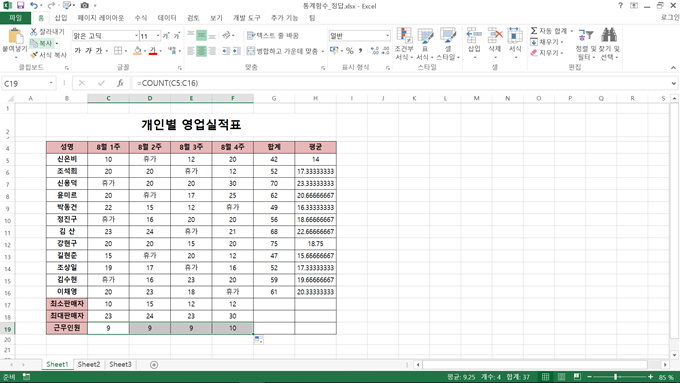Switch to Formulas (수식) tab
Screen dimensions: 680x383
coord(141,18)
